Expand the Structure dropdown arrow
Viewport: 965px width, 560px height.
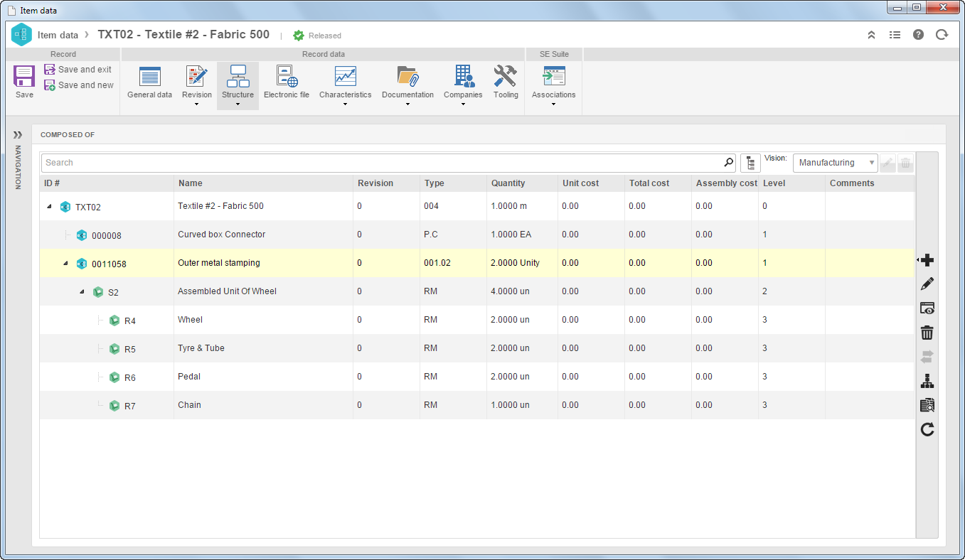238,104
